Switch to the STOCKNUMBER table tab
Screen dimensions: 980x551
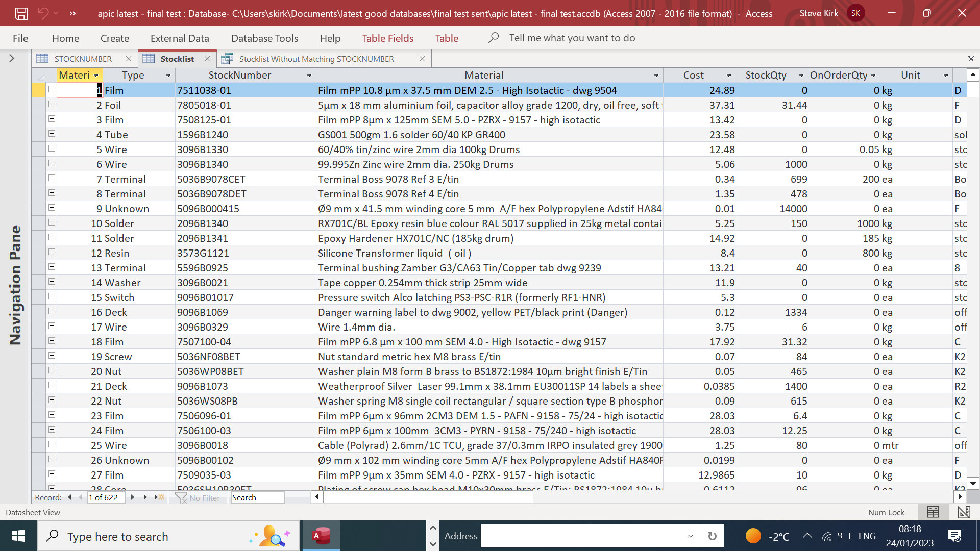83,59
